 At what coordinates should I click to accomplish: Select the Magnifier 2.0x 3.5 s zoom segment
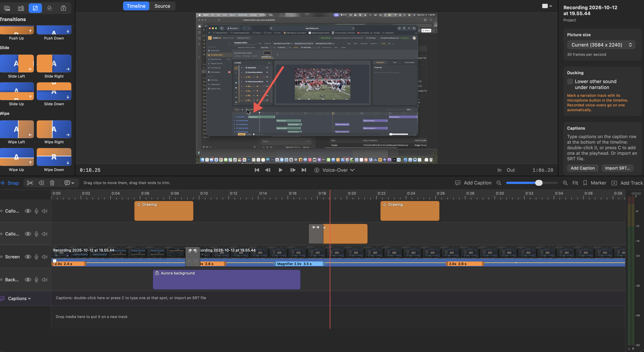pos(299,264)
